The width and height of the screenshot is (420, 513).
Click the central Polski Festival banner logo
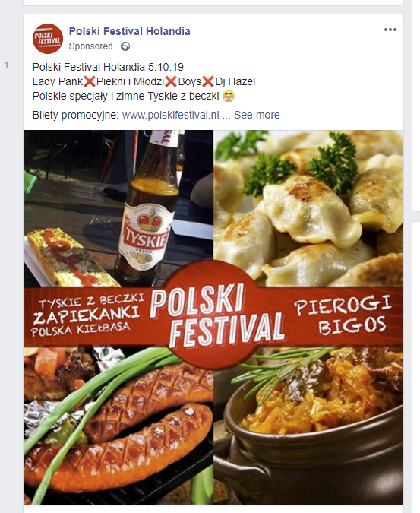click(217, 315)
